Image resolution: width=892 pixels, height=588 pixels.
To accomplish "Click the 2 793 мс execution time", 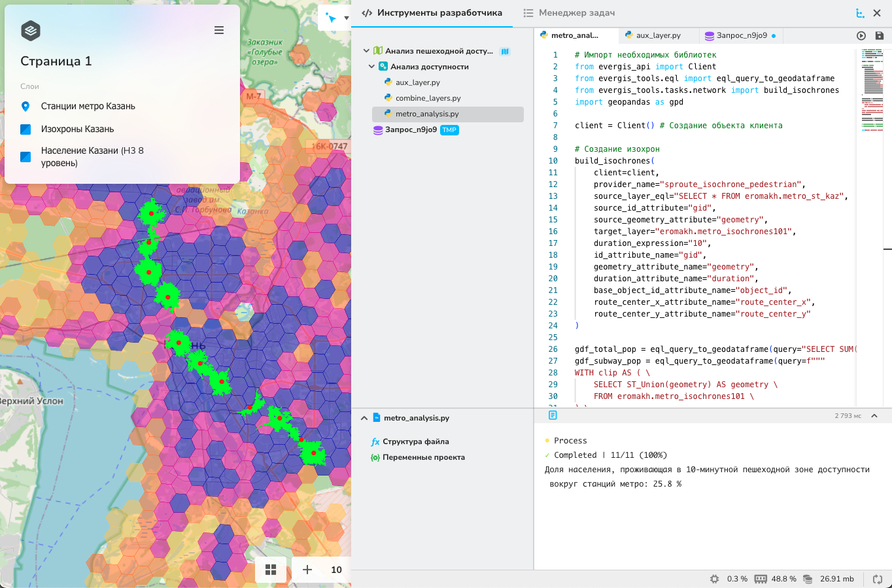I will [x=848, y=416].
